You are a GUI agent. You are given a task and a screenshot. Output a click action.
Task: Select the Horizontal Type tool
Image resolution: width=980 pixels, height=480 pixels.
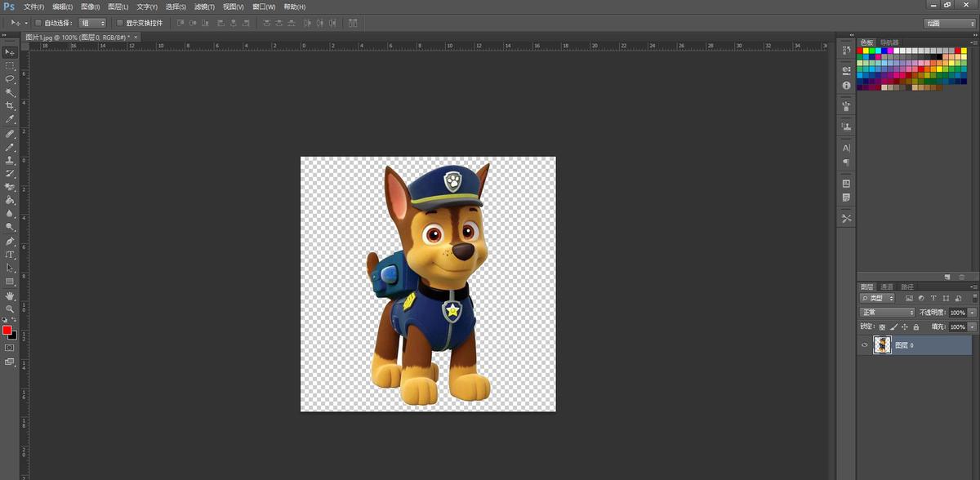point(10,255)
